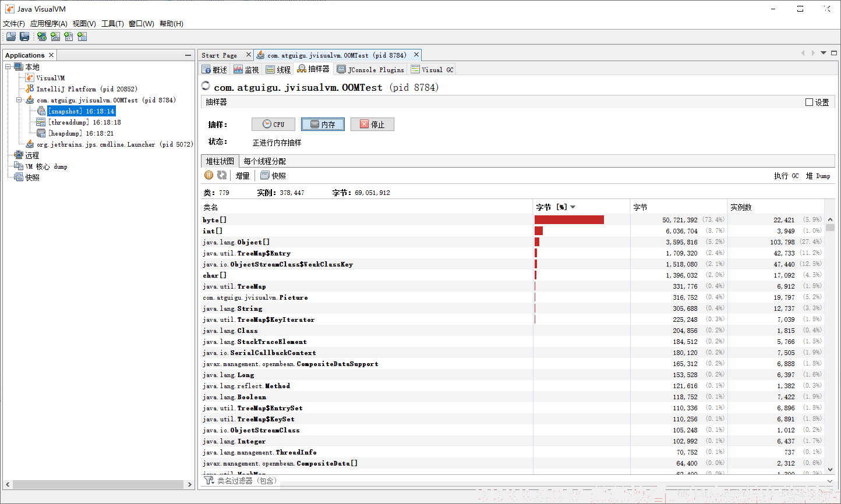Toggle the 增量 (deltas) button
Screen dimensions: 841x504
coord(243,176)
